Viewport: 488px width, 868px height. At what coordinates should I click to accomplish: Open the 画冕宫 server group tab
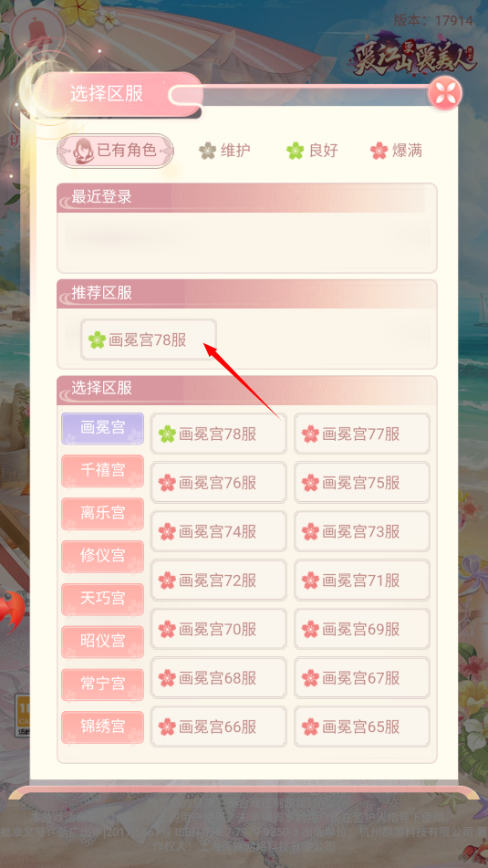102,428
